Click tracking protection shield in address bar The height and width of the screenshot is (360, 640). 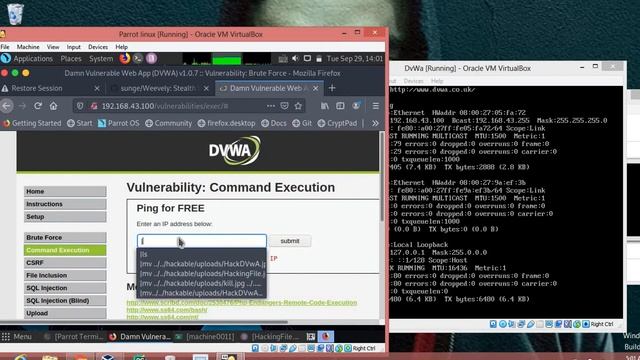pos(80,106)
